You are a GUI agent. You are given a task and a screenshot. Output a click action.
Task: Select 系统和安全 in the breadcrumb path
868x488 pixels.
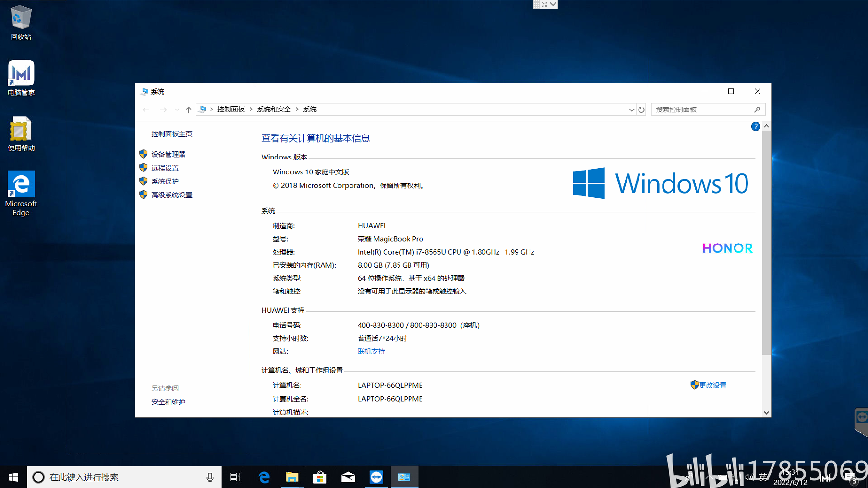(274, 110)
